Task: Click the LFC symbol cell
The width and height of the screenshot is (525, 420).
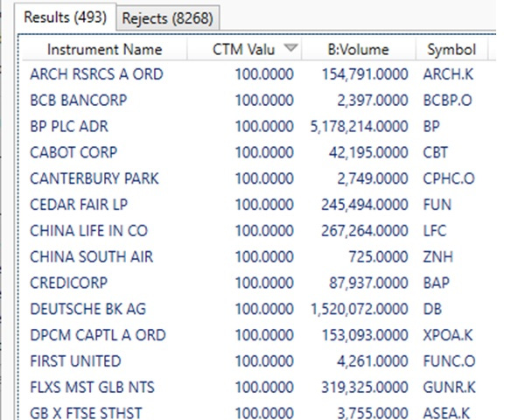Action: (x=435, y=231)
